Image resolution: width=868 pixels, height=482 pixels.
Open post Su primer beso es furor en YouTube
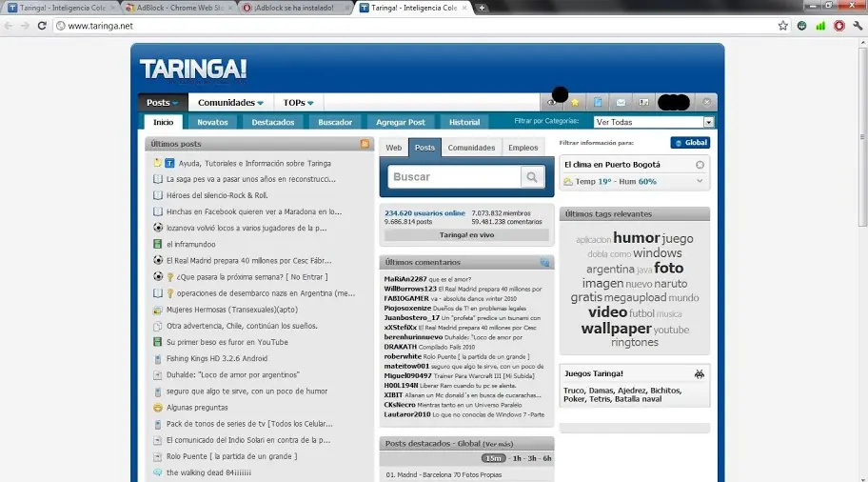coord(227,342)
